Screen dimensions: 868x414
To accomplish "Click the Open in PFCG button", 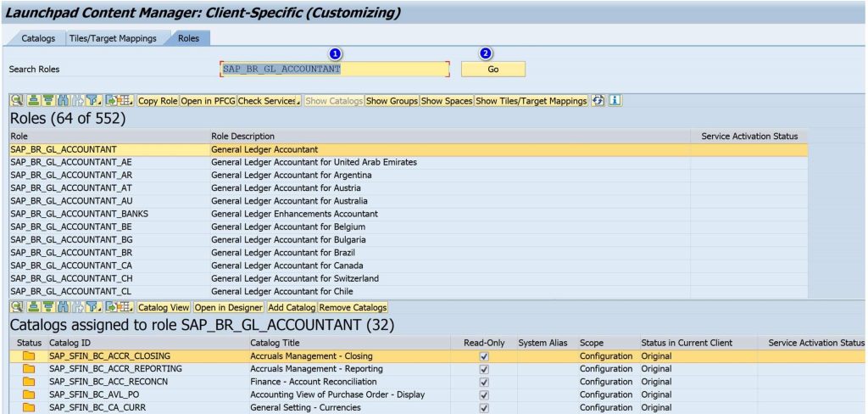I will pos(208,101).
